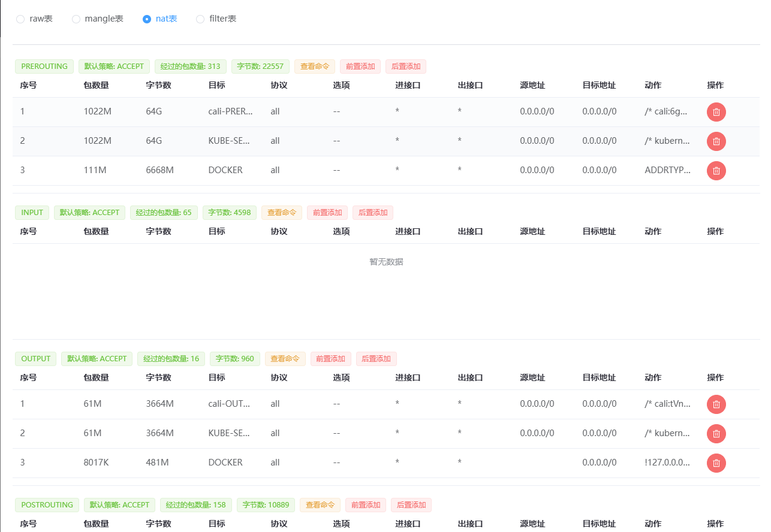The width and height of the screenshot is (771, 532).
Task: Click the OUTPUT 字节数: 960 badge
Action: point(234,359)
